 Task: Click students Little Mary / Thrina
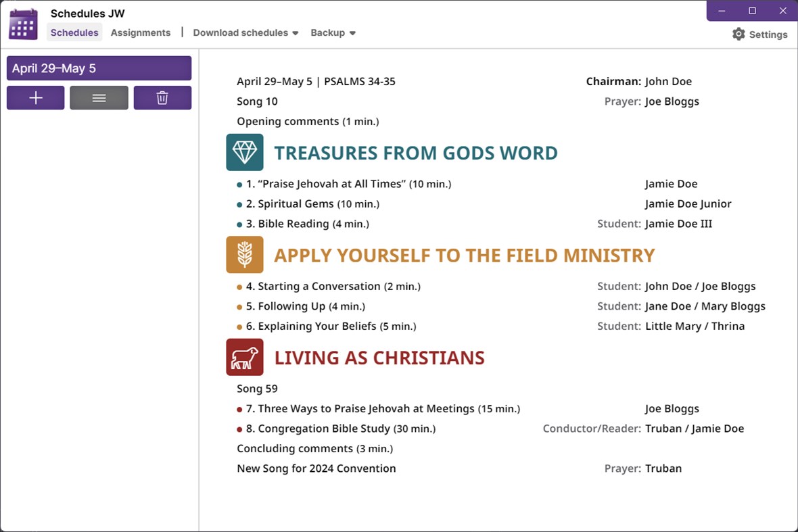coord(695,326)
